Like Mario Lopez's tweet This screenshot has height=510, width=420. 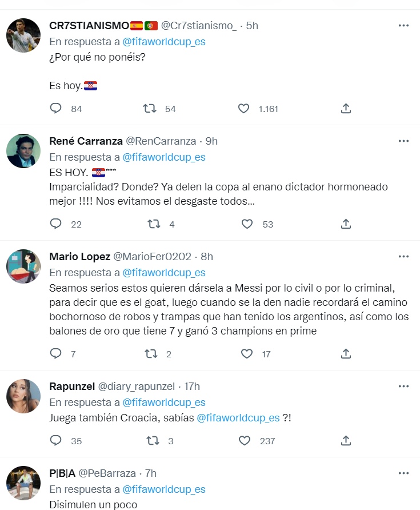click(247, 354)
